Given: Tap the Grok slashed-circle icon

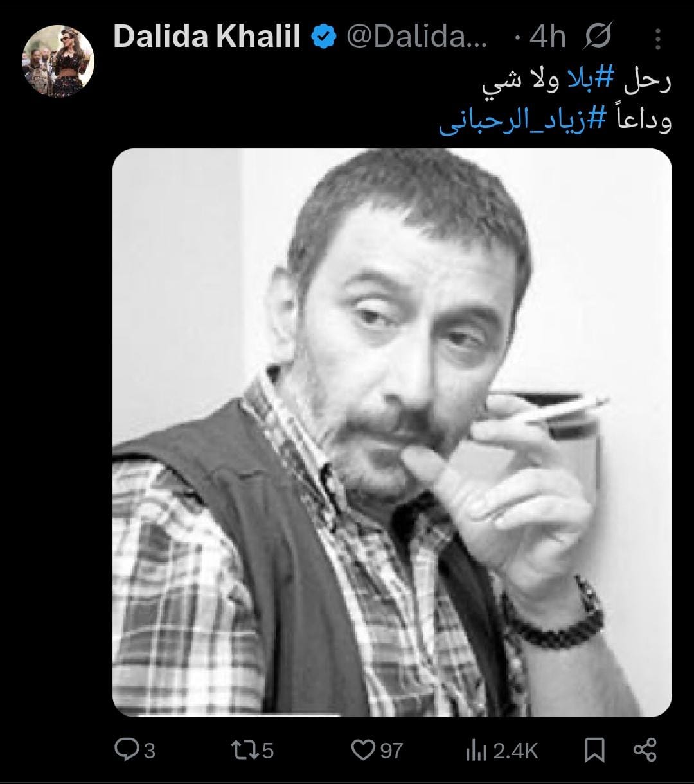Looking at the screenshot, I should [x=598, y=38].
